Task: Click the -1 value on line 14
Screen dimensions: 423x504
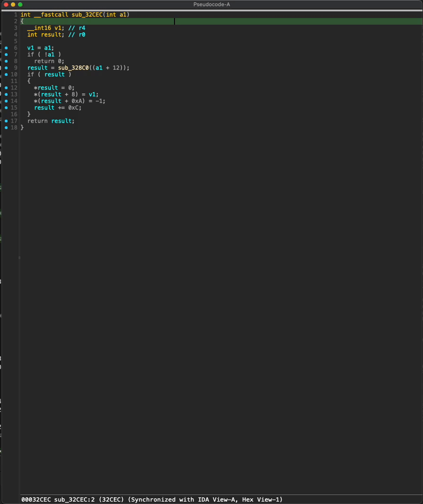Action: 99,101
